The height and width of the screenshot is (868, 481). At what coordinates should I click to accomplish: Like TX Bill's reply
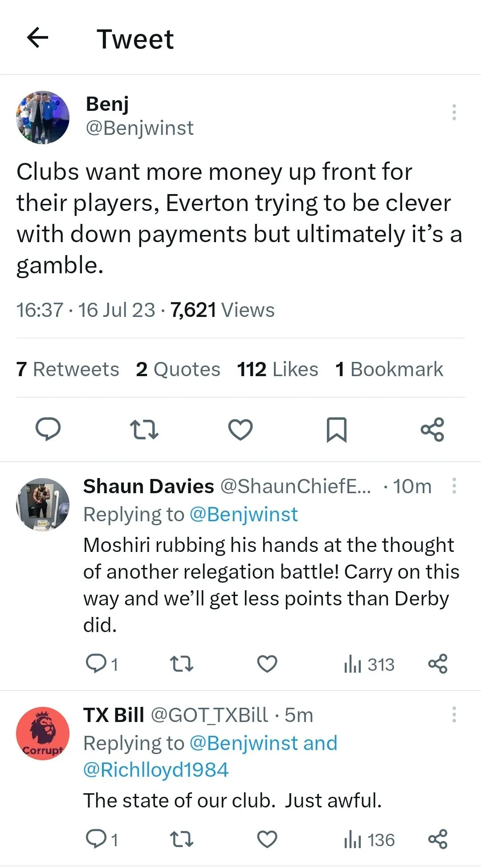coord(267,839)
